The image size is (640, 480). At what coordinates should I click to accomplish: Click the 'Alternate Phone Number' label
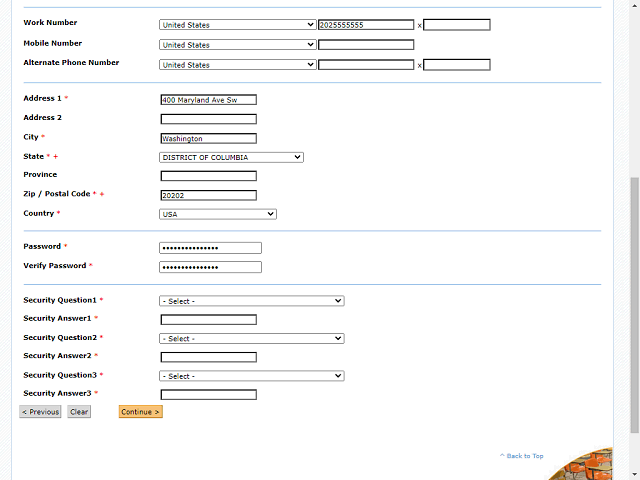point(71,62)
